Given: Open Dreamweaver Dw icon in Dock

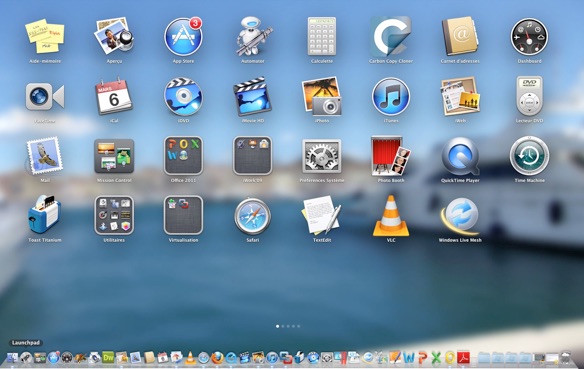Looking at the screenshot, I should tap(108, 357).
